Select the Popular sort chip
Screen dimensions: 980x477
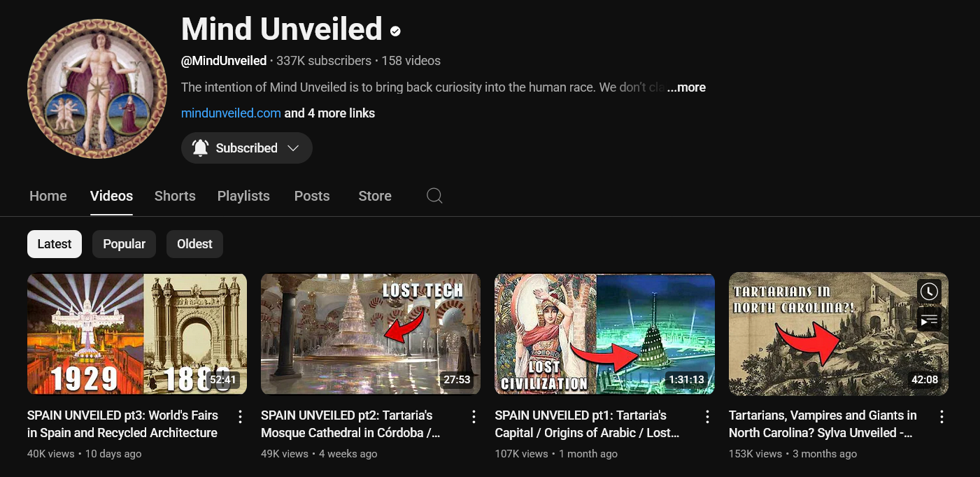pyautogui.click(x=124, y=244)
